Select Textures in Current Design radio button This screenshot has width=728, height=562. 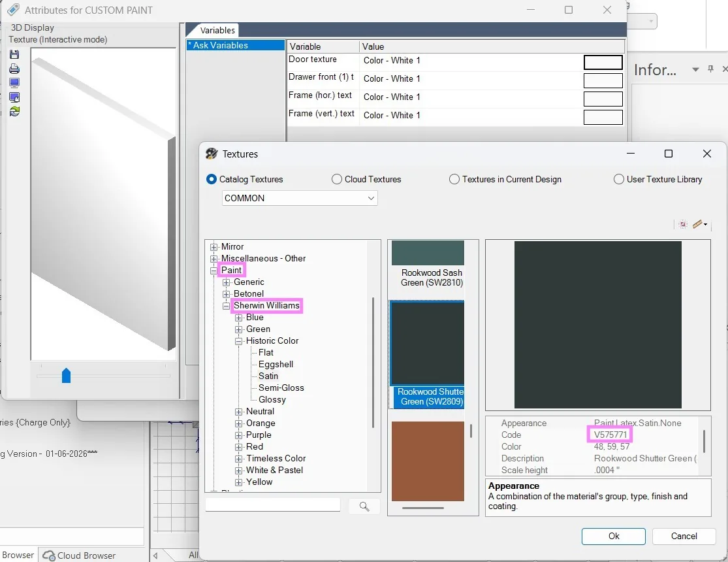click(x=454, y=180)
